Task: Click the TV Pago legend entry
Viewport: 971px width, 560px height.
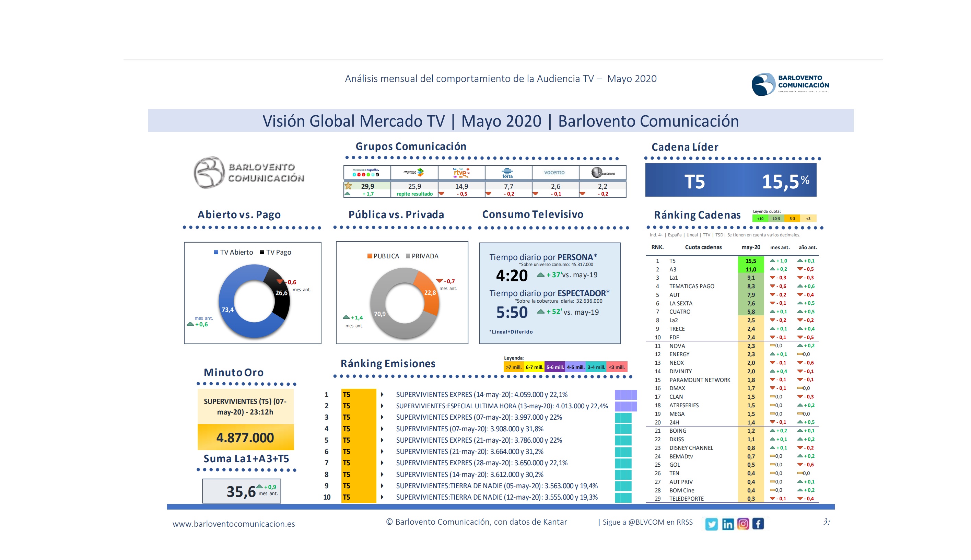Action: pyautogui.click(x=275, y=252)
